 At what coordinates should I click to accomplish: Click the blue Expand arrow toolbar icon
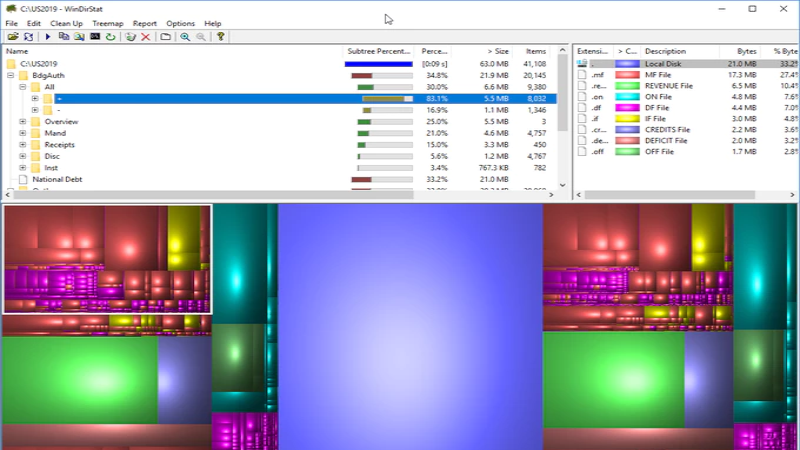[48, 37]
